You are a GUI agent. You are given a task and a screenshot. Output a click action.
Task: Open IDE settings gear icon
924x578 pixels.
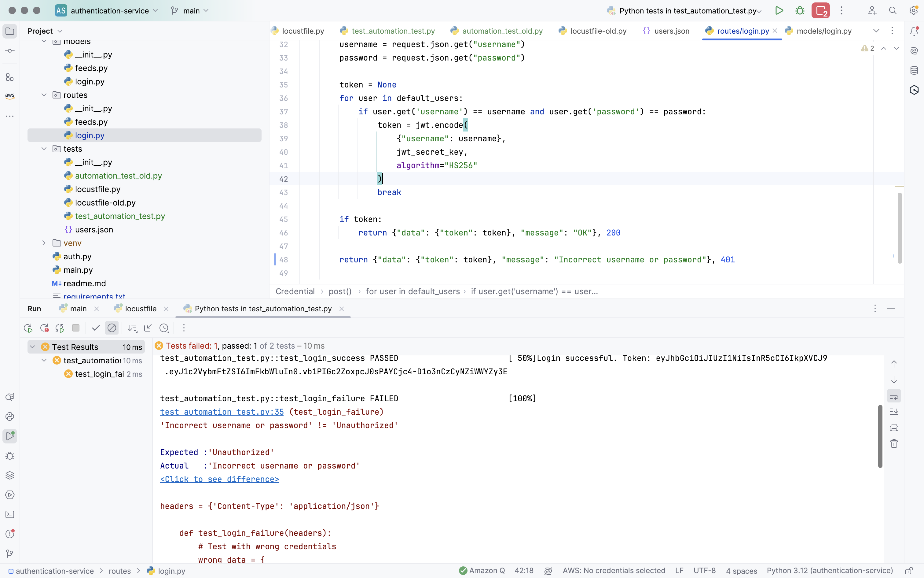point(913,11)
